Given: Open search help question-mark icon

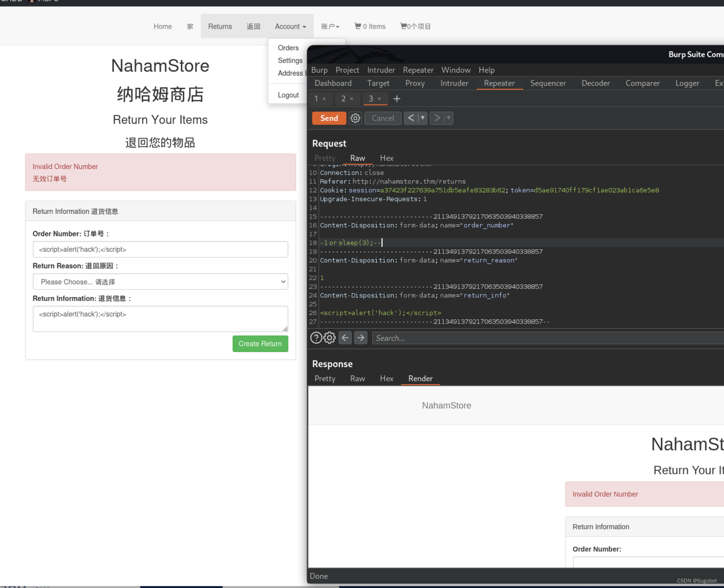Looking at the screenshot, I should point(316,338).
